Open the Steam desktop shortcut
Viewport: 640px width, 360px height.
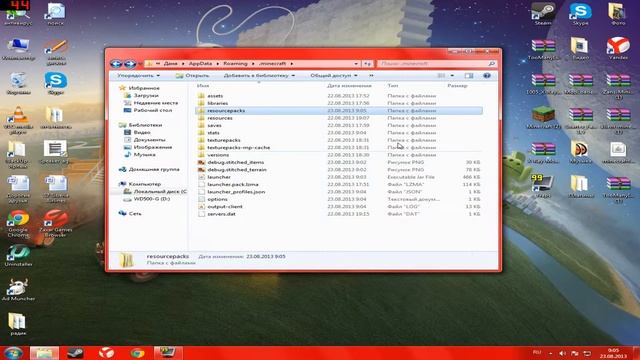coord(543,14)
